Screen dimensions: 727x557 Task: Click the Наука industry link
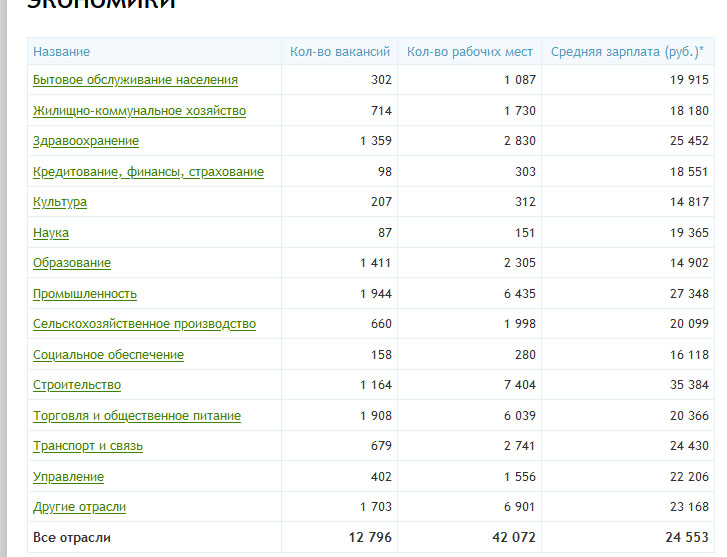click(51, 233)
